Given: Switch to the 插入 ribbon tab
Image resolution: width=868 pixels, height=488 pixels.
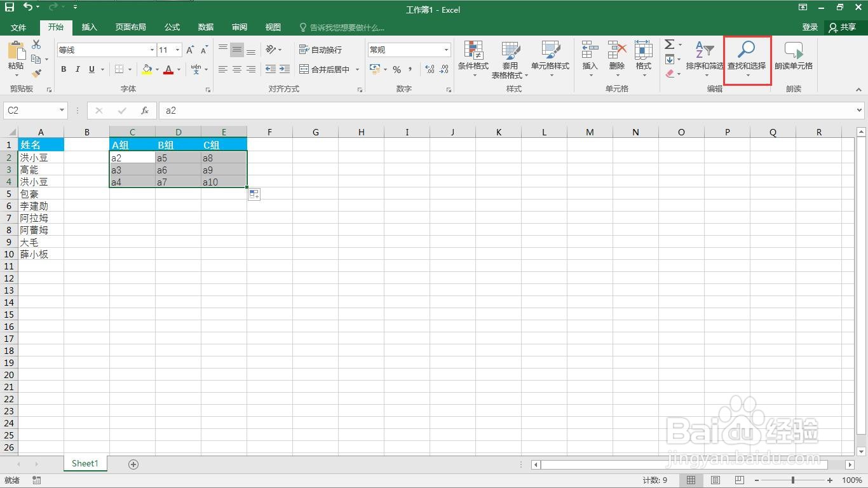Looking at the screenshot, I should pyautogui.click(x=90, y=27).
